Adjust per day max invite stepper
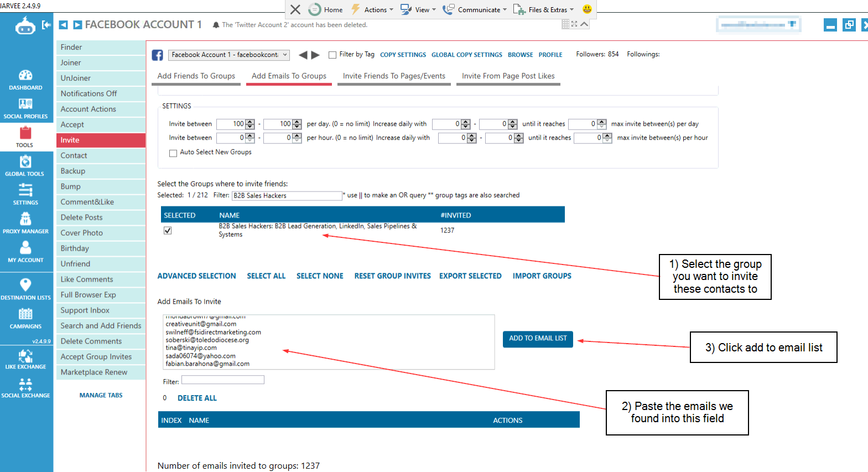 [602, 124]
